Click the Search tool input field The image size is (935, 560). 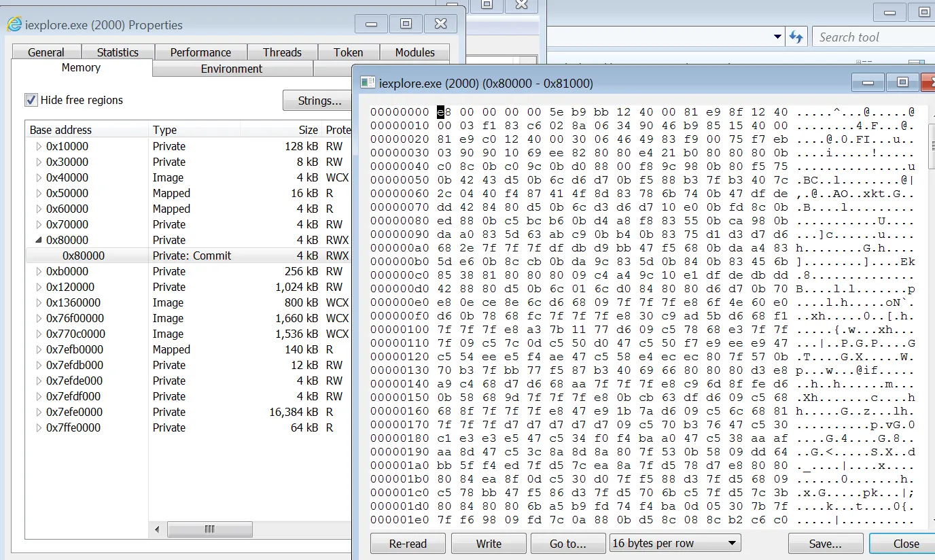pos(874,37)
